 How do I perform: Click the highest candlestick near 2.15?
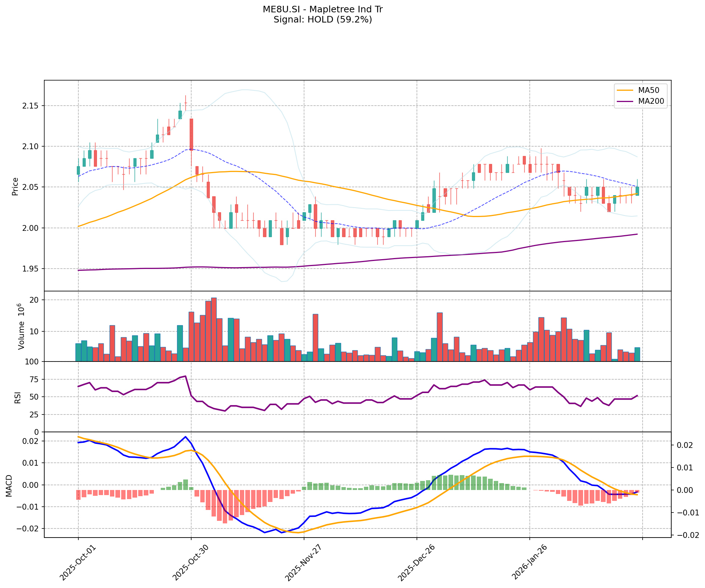coord(185,103)
